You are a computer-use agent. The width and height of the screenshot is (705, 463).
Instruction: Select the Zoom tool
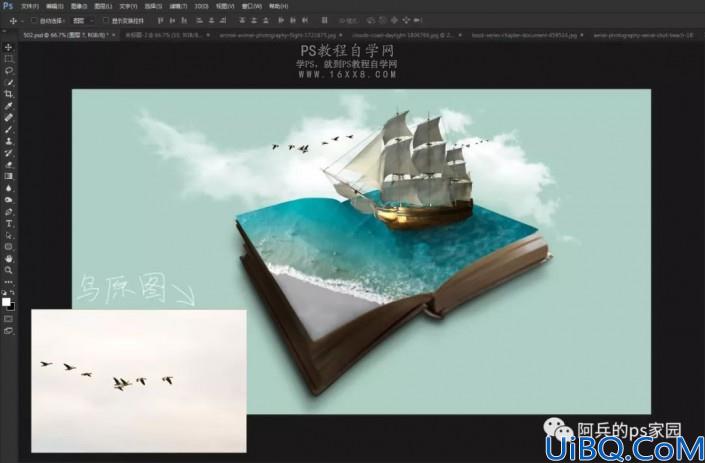(x=9, y=270)
